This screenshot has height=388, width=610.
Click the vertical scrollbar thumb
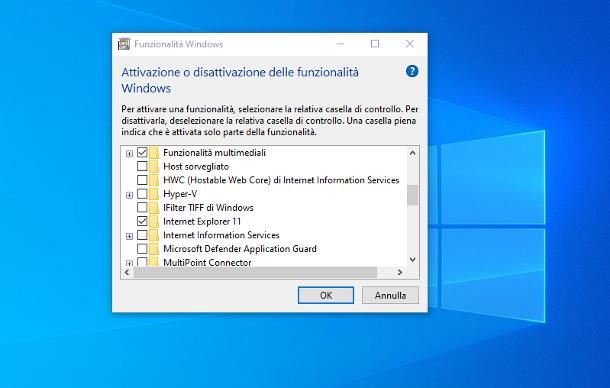tap(412, 195)
